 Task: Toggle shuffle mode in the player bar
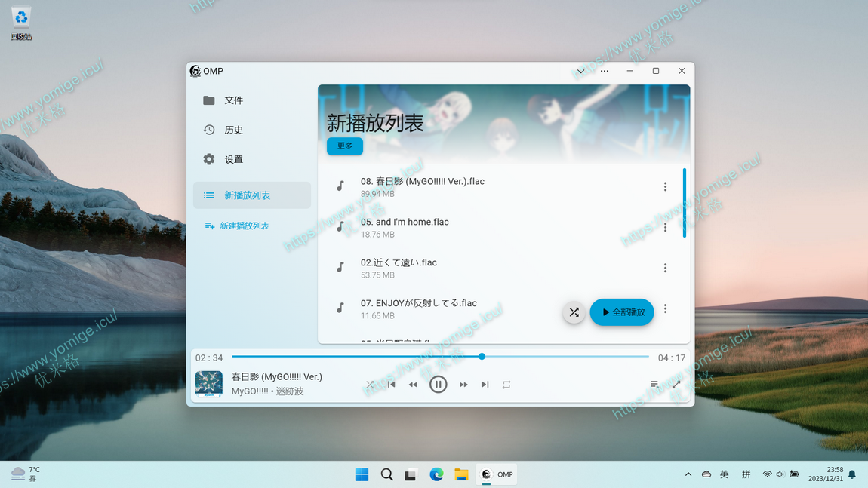click(370, 385)
